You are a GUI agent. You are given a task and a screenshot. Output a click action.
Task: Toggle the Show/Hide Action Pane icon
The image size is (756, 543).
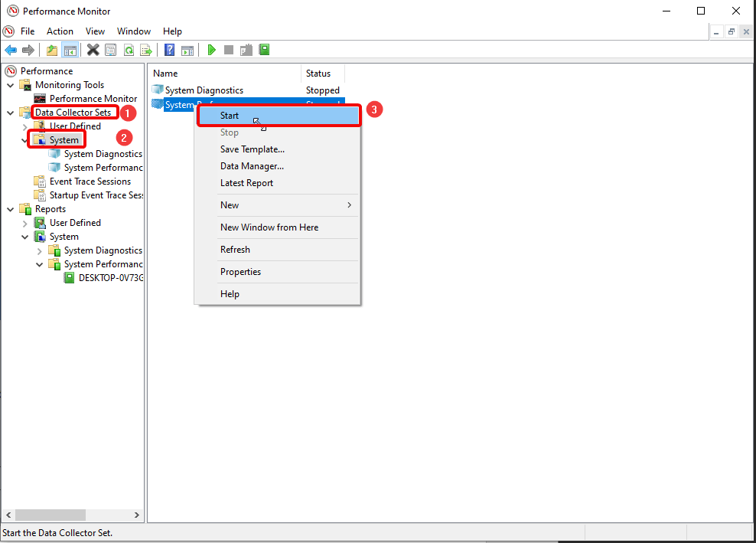coord(188,49)
